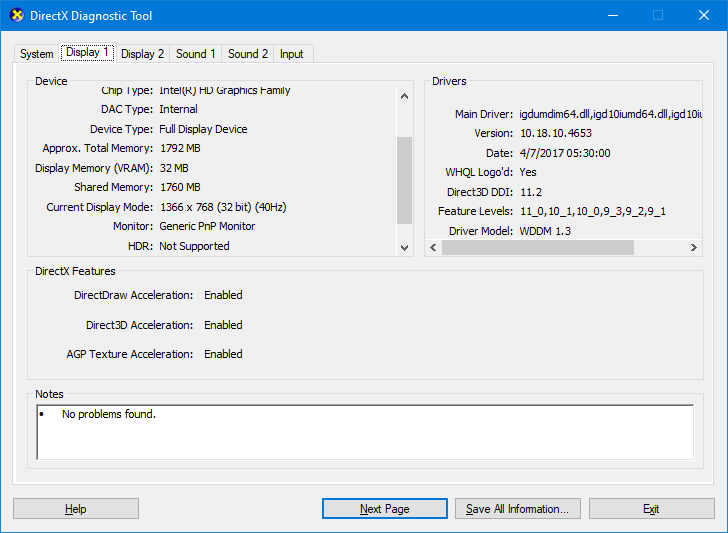Viewport: 728px width, 533px height.
Task: Switch to the System tab
Action: [x=37, y=54]
